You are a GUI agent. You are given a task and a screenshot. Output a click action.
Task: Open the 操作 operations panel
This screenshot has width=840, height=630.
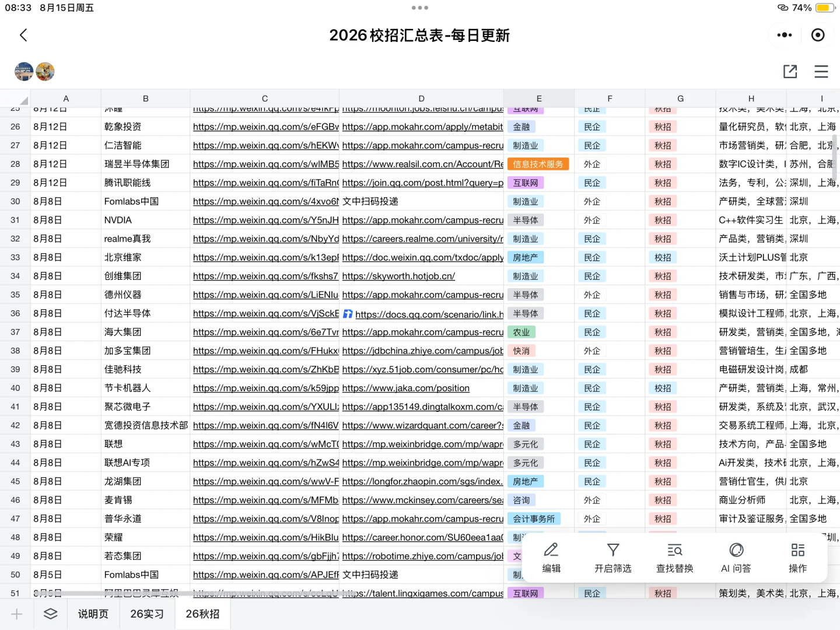797,557
